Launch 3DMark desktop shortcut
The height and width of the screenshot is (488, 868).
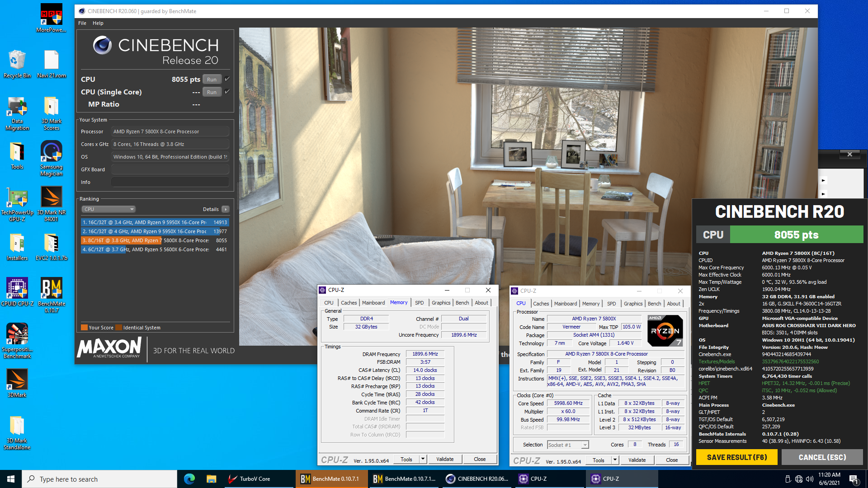click(x=17, y=383)
